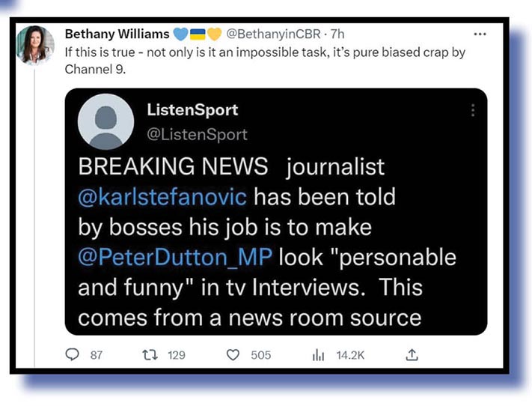Click ListenSport default avatar image

[x=106, y=122]
